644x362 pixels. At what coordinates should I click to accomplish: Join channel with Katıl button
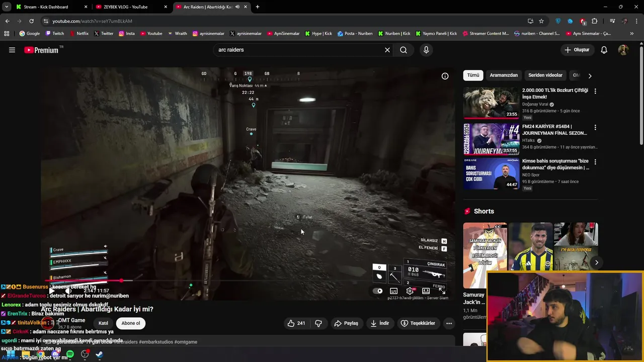click(x=103, y=323)
